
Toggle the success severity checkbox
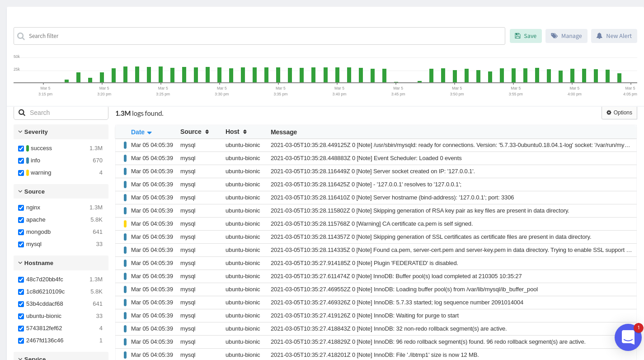tap(21, 148)
